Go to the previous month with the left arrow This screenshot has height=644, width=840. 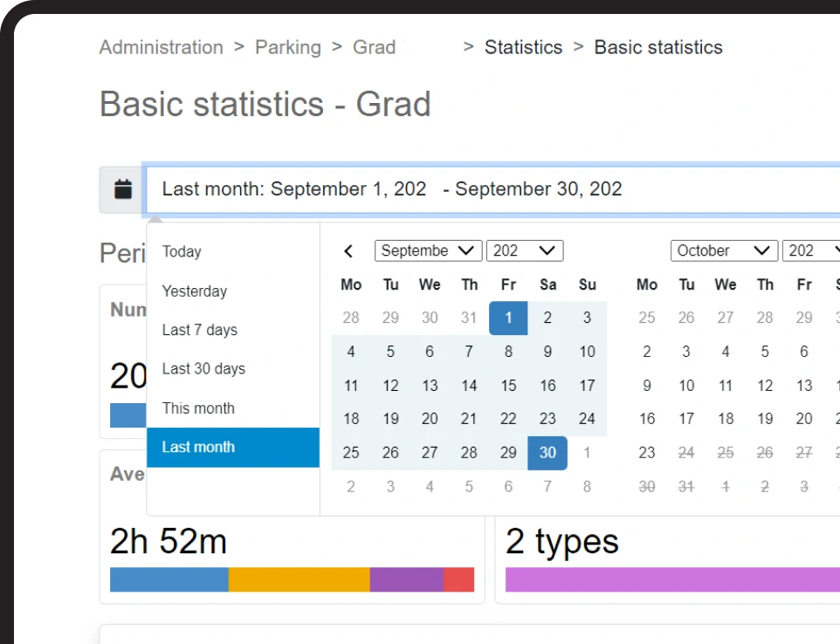click(348, 251)
